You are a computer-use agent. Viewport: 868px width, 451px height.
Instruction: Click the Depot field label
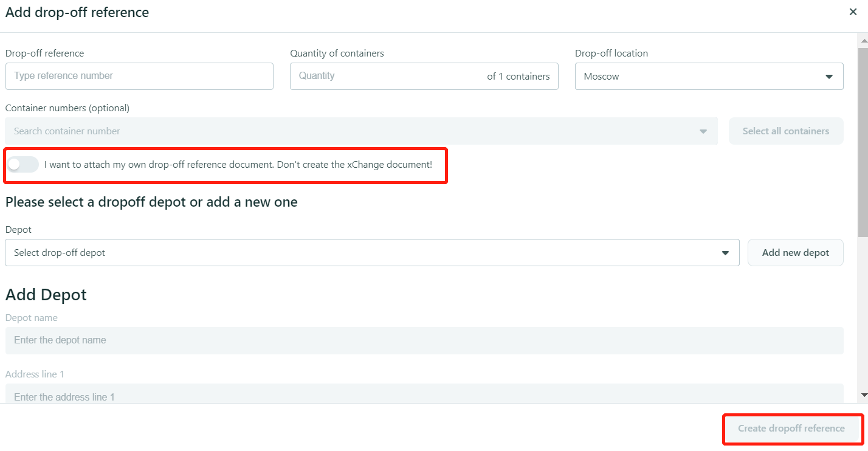(x=18, y=230)
